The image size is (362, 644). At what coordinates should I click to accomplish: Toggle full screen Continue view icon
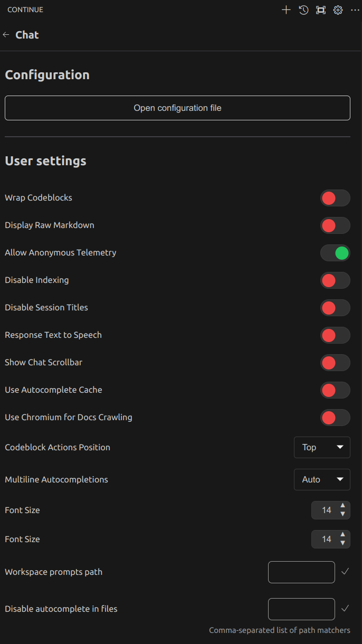coord(321,10)
